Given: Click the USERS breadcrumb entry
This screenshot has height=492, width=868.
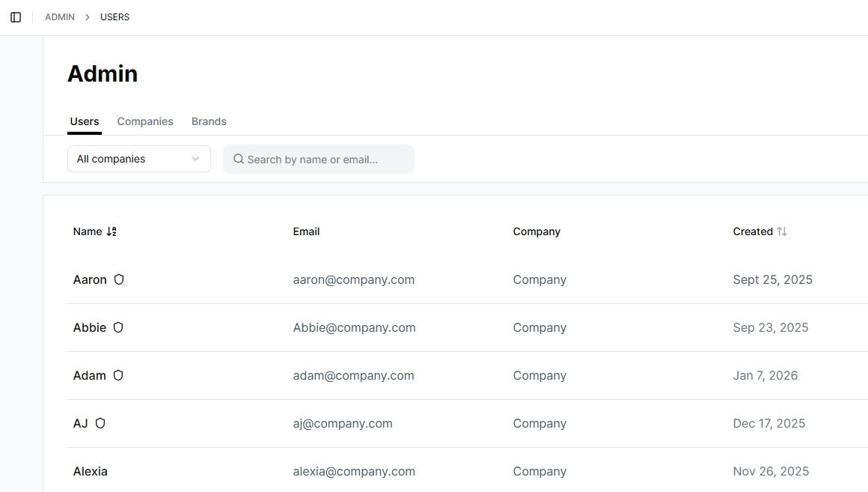Looking at the screenshot, I should click(x=114, y=16).
